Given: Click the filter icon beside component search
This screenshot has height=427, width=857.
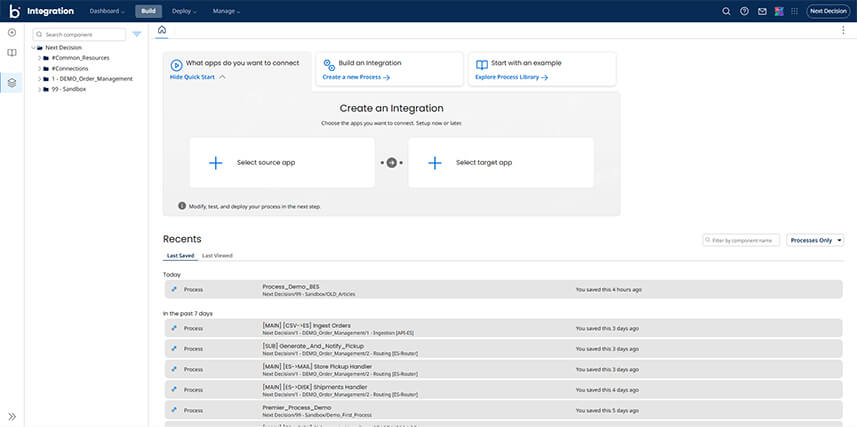Looking at the screenshot, I should coord(137,34).
